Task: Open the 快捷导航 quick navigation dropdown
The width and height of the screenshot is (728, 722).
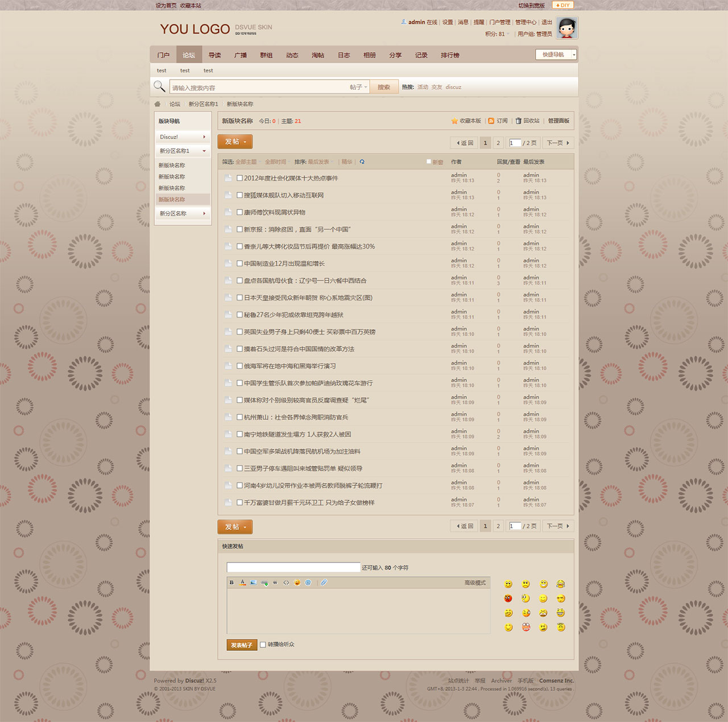Action: point(556,55)
